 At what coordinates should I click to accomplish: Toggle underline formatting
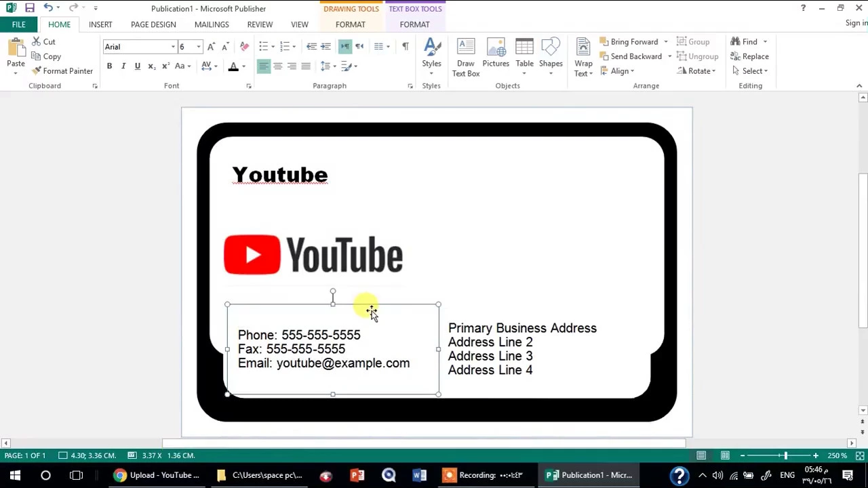[x=137, y=66]
